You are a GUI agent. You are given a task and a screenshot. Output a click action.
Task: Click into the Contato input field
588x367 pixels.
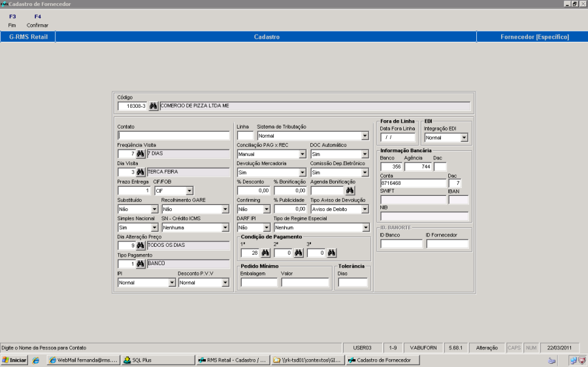point(173,136)
